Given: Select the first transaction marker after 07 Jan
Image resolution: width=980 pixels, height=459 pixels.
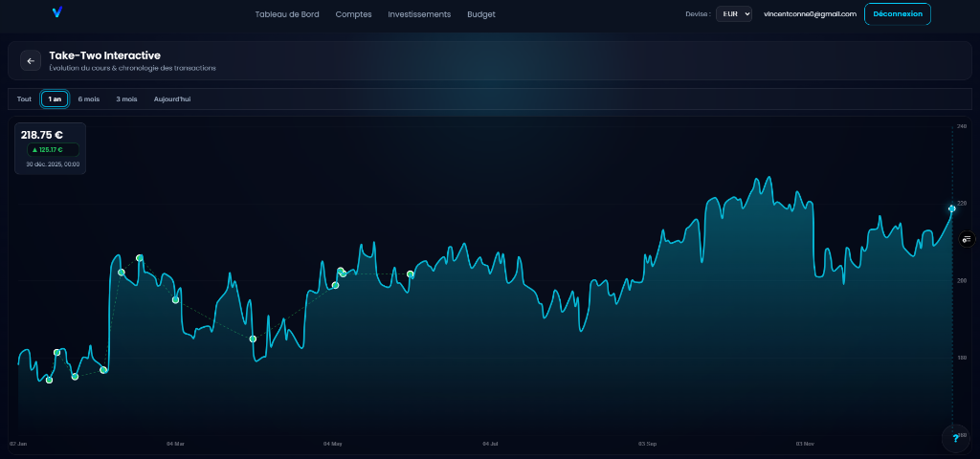Looking at the screenshot, I should 50,380.
